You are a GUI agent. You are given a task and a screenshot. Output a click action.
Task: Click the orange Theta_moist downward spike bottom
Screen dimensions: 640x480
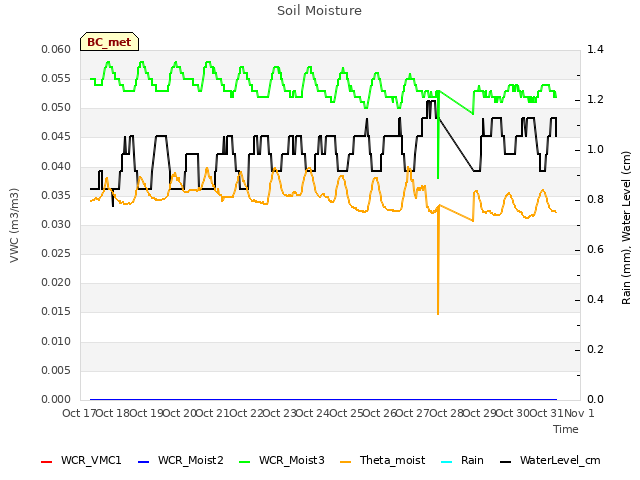pos(438,313)
